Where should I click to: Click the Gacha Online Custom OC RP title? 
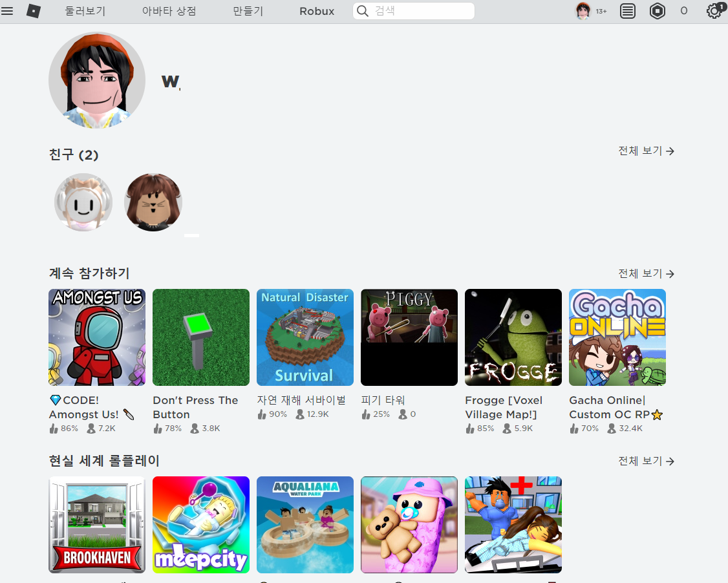(x=616, y=407)
